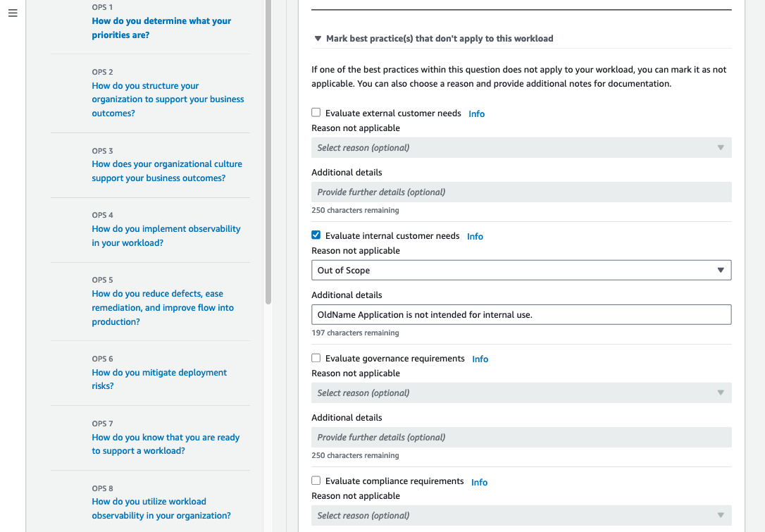
Task: Click the details field containing "OldName Application" text
Action: (x=521, y=314)
